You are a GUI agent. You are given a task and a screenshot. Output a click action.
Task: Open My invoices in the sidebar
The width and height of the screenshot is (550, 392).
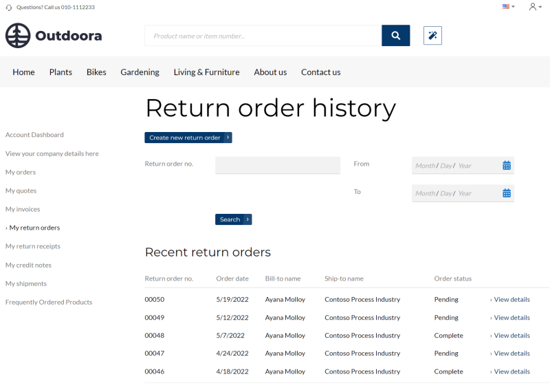(23, 209)
